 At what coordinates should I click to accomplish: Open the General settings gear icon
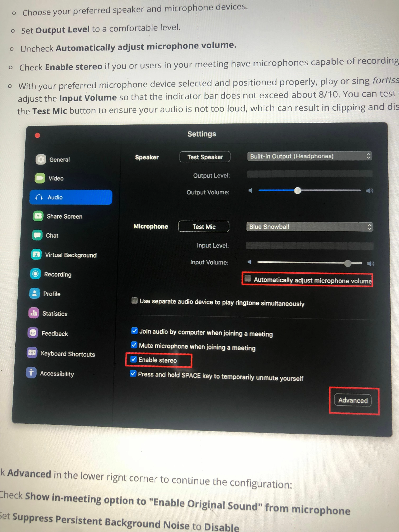tap(41, 159)
